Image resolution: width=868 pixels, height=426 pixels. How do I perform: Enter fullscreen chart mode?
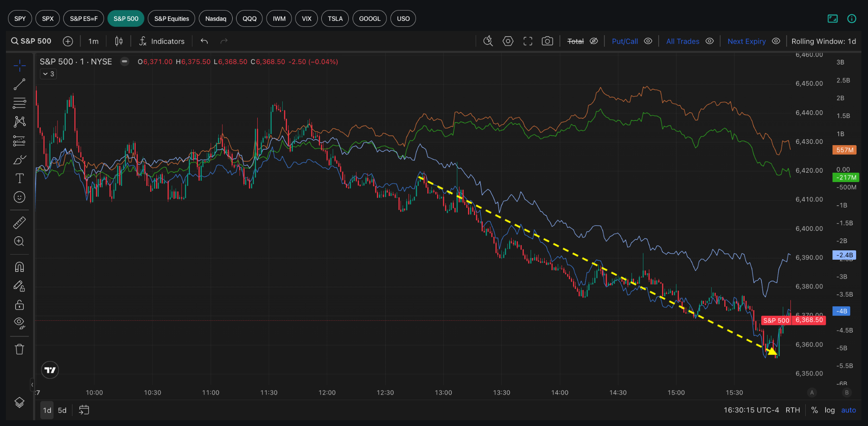pyautogui.click(x=528, y=41)
